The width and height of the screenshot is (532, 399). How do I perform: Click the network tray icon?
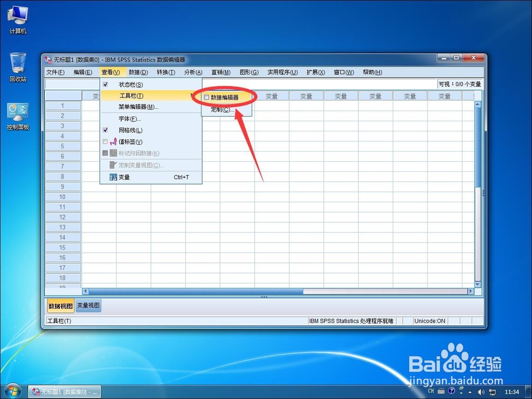coord(492,392)
